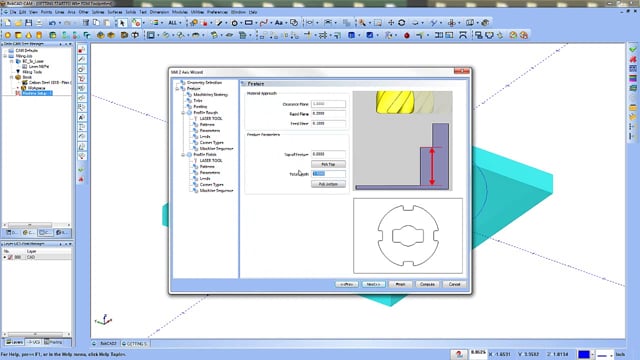Click the yellow sphere solid icon
The height and width of the screenshot is (360, 640).
pos(8,36)
